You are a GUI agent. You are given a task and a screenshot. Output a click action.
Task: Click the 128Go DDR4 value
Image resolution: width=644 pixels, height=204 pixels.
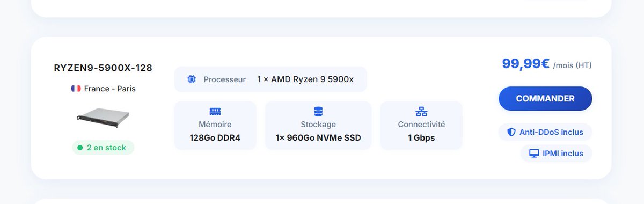coord(215,138)
